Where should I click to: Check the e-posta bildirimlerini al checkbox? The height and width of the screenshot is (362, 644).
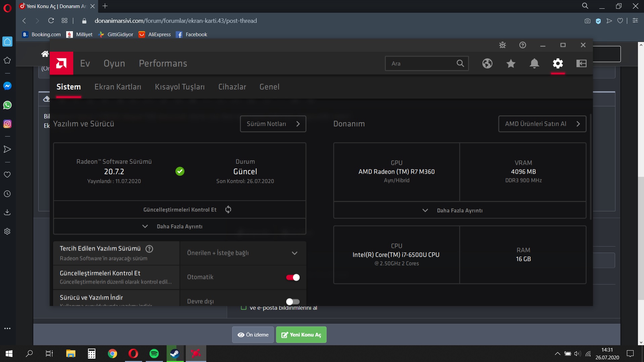click(x=244, y=308)
